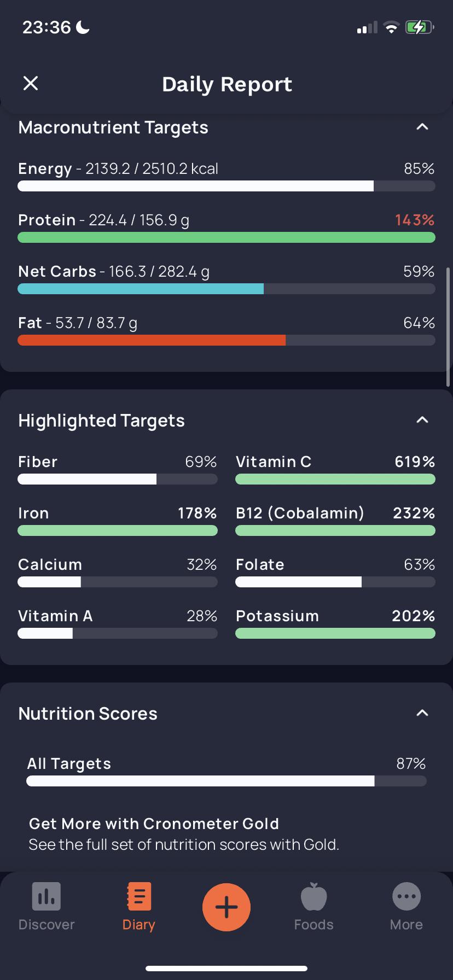Open the Foods apple icon
453x980 pixels.
pos(314,896)
